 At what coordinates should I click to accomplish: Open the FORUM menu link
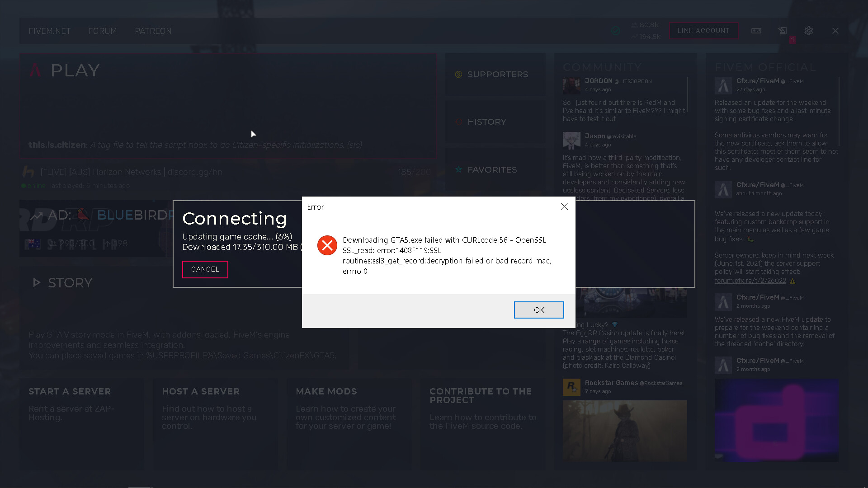pyautogui.click(x=102, y=31)
